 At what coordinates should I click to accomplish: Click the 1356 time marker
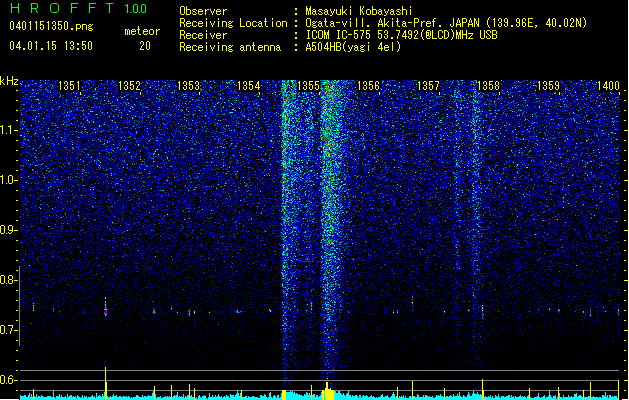click(x=368, y=85)
